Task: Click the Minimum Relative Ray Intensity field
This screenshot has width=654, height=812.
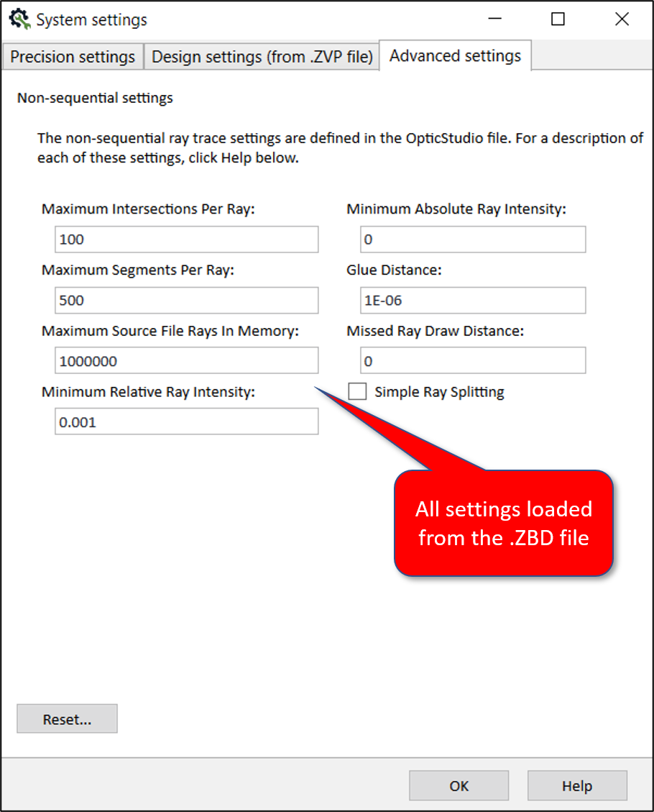Action: 187,421
